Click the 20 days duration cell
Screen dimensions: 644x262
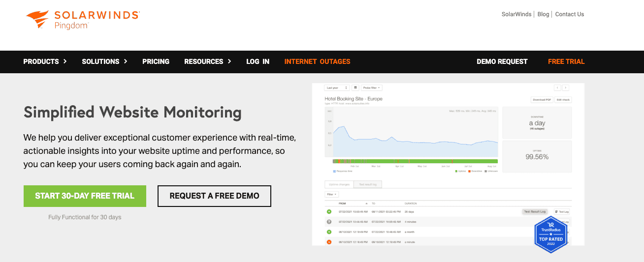click(410, 211)
